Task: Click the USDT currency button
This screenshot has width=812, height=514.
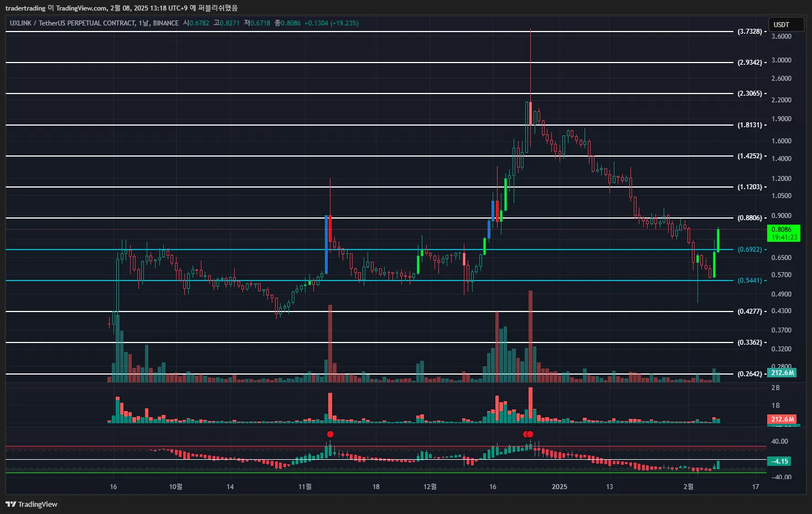Action: (x=786, y=25)
